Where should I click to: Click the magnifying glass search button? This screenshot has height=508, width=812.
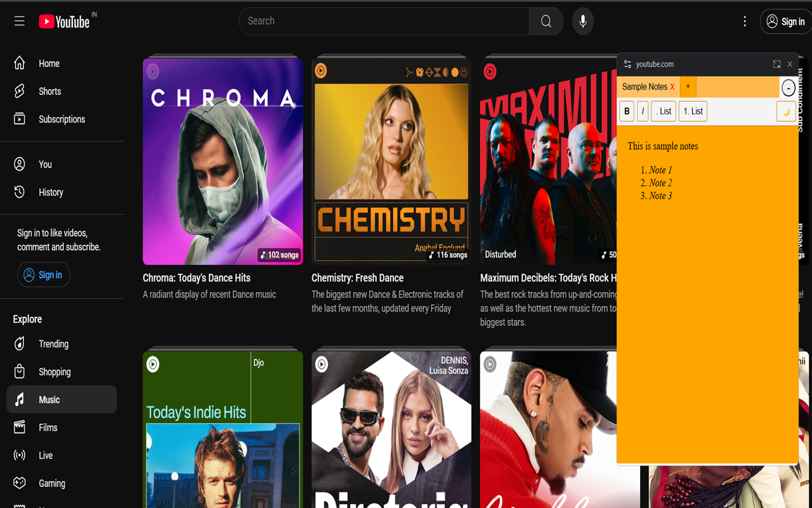click(x=546, y=22)
